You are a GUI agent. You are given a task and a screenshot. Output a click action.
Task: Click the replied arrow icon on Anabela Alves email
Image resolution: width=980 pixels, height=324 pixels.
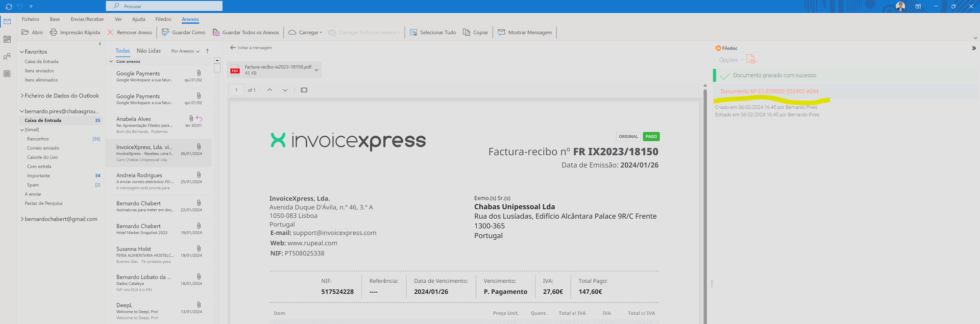tap(199, 119)
